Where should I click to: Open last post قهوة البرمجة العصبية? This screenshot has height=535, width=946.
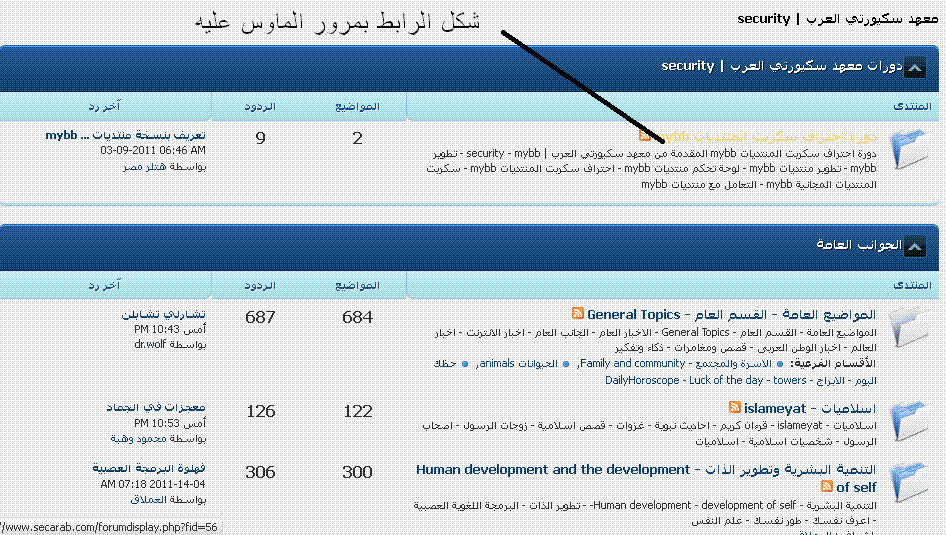click(149, 468)
